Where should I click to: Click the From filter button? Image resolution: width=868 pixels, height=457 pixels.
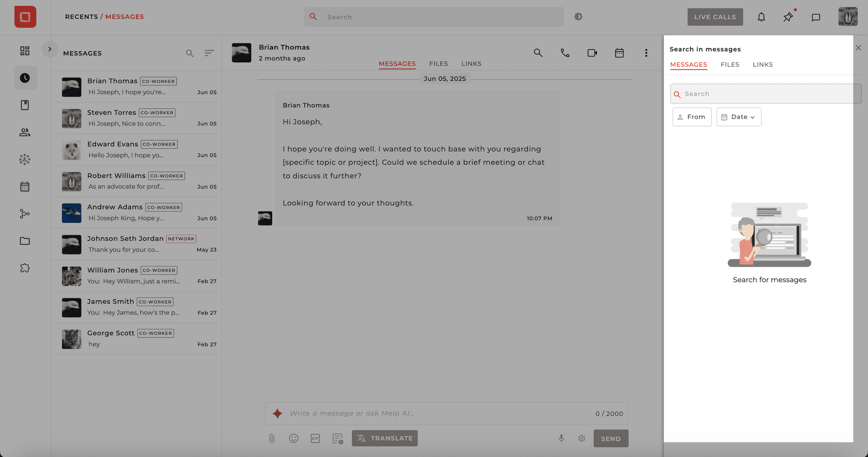692,117
